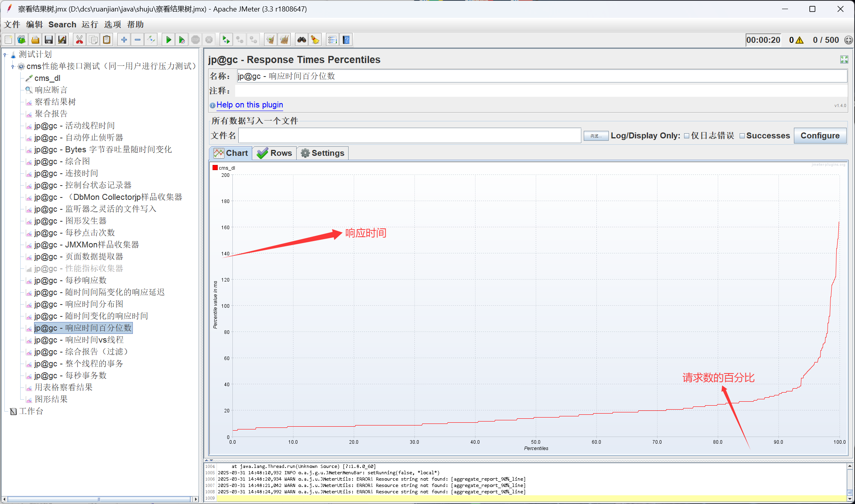Switch to the Rows tab

click(274, 153)
